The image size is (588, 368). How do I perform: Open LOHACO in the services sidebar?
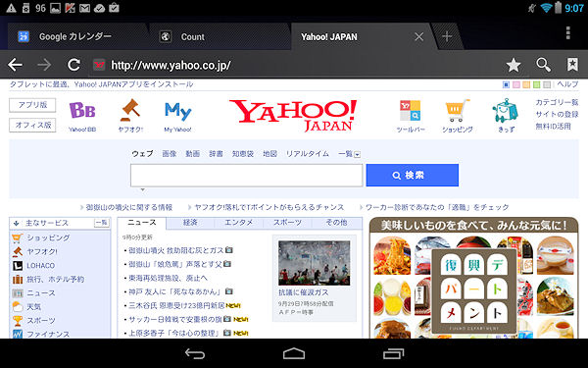click(40, 266)
